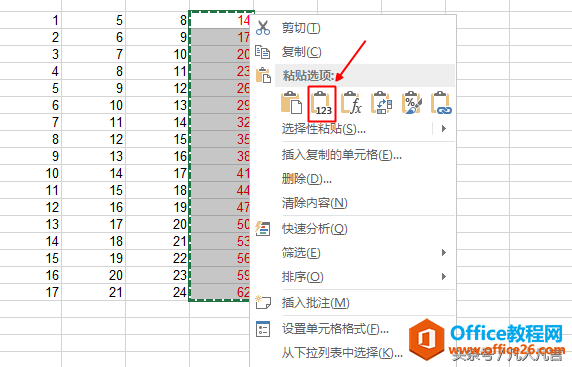Choose 插入批注(M) menu entry
This screenshot has height=367, width=572.
tap(316, 302)
